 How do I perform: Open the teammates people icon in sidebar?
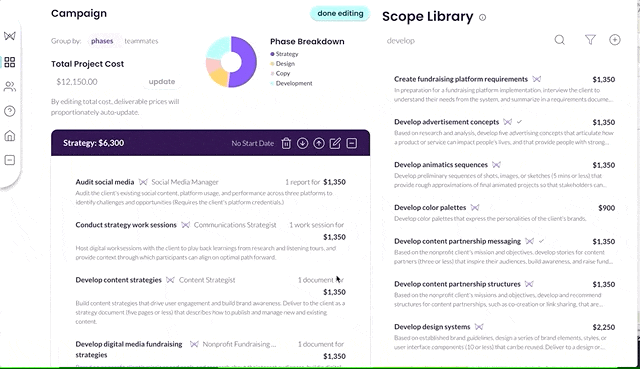tap(10, 87)
